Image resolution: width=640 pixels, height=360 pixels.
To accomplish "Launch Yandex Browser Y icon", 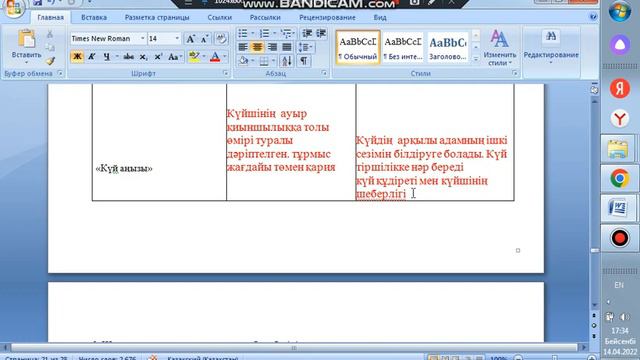I will pyautogui.click(x=620, y=119).
